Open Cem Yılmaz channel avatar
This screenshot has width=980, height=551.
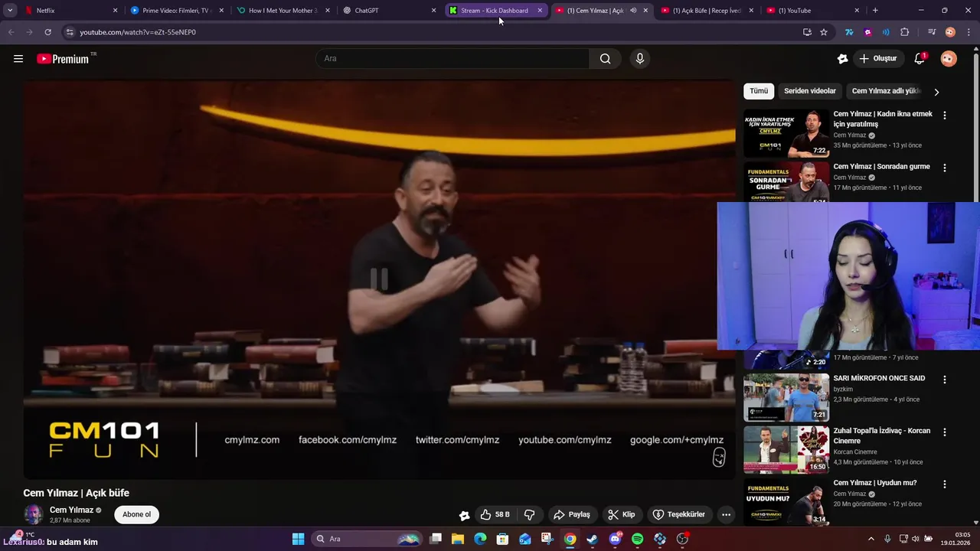point(33,515)
